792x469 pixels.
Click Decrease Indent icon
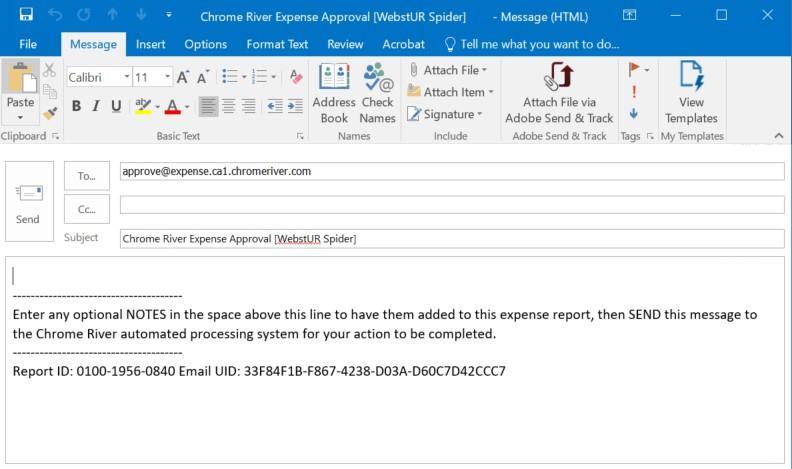click(x=275, y=106)
